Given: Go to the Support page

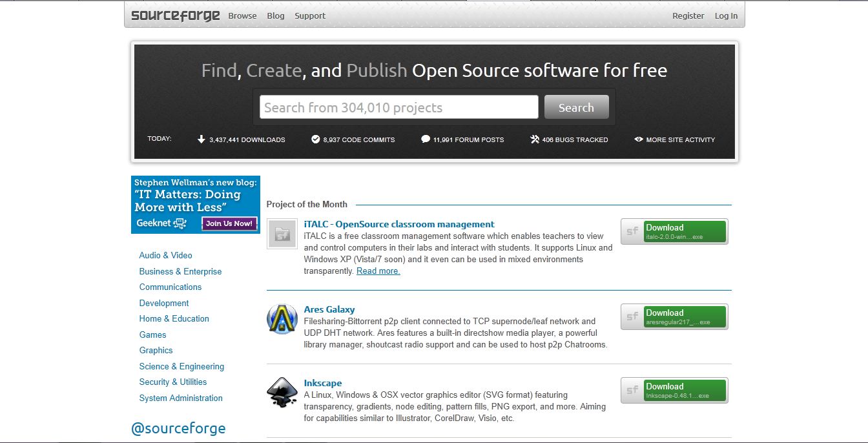Looking at the screenshot, I should 310,15.
